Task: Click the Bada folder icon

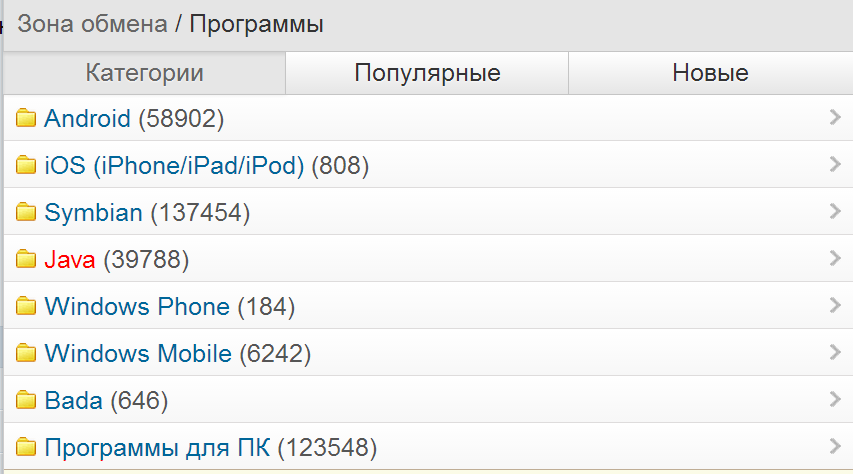Action: point(26,401)
